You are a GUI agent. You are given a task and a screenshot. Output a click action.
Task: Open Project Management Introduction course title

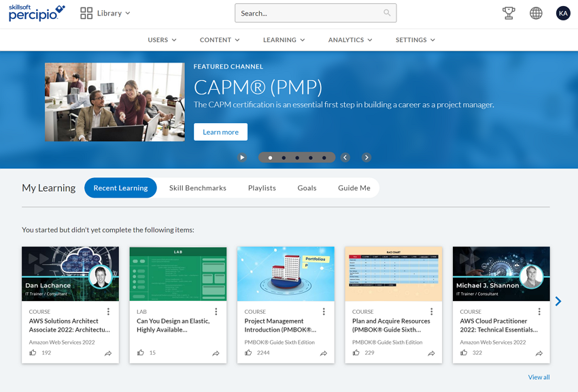280,325
